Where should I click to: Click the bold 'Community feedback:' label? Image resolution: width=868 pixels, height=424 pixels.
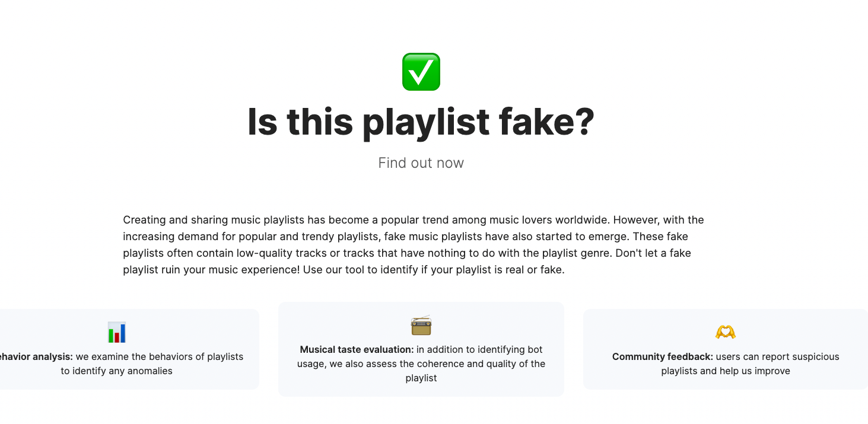663,356
